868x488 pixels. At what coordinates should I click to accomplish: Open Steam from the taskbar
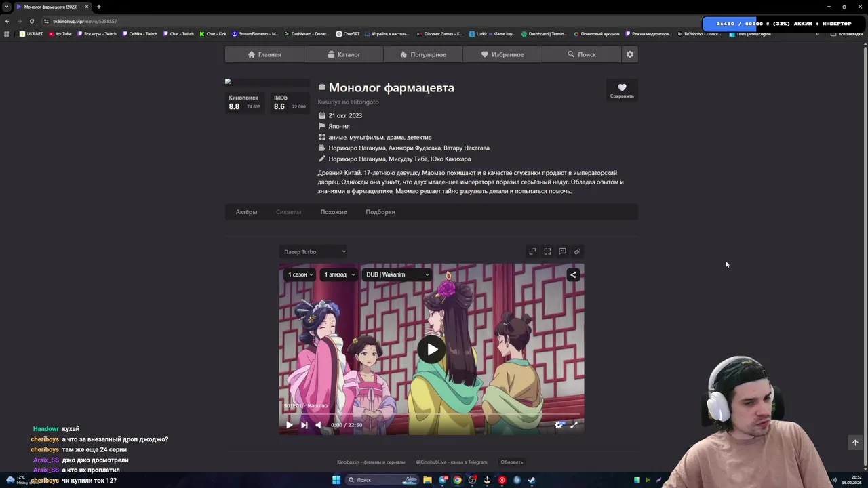[532, 480]
